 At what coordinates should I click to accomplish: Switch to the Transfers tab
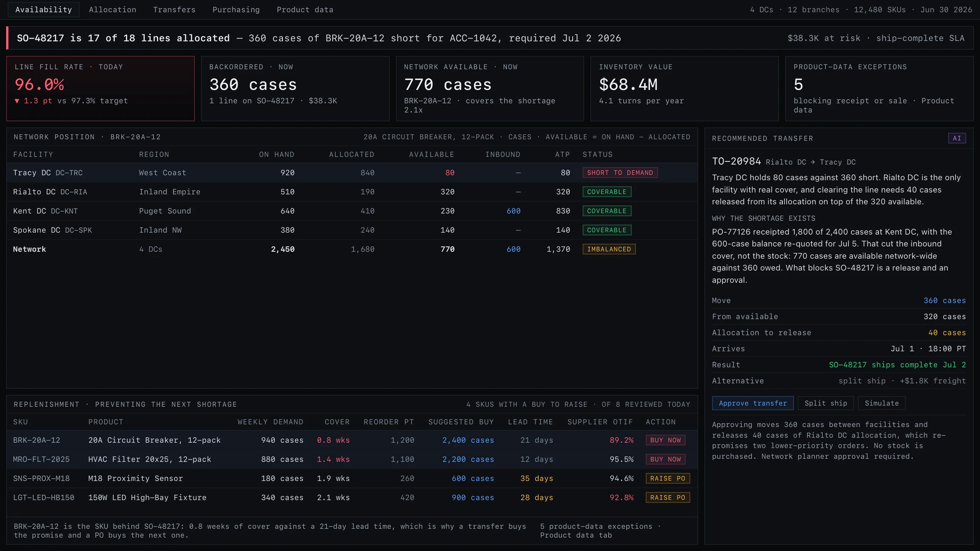point(174,10)
